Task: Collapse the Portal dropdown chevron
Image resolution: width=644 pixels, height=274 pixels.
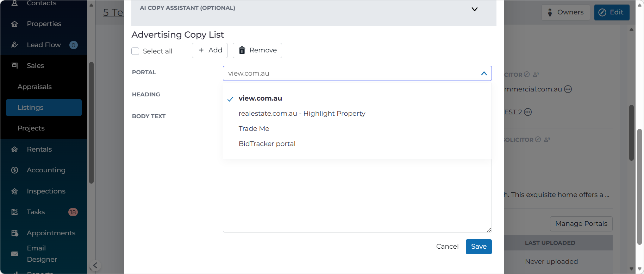Action: point(484,74)
